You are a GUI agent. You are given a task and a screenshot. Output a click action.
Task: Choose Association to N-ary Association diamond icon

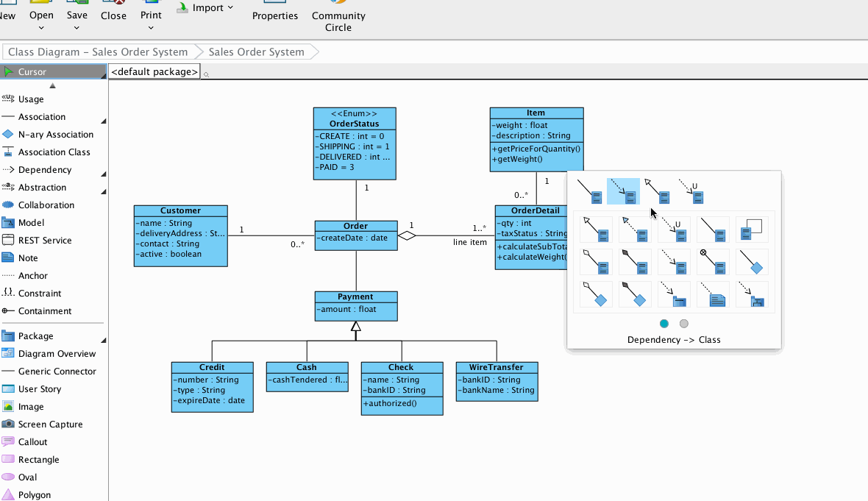click(753, 262)
